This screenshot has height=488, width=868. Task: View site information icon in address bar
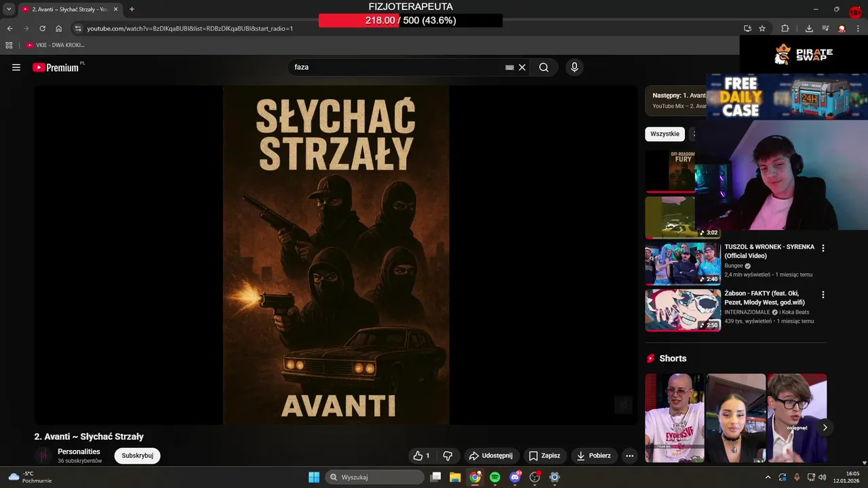click(78, 28)
